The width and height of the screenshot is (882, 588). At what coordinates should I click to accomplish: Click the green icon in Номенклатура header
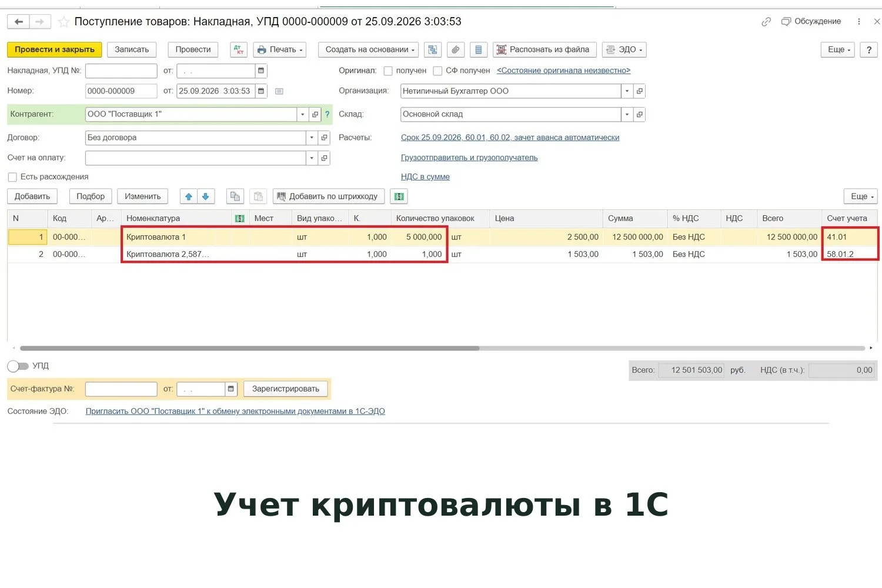(239, 219)
